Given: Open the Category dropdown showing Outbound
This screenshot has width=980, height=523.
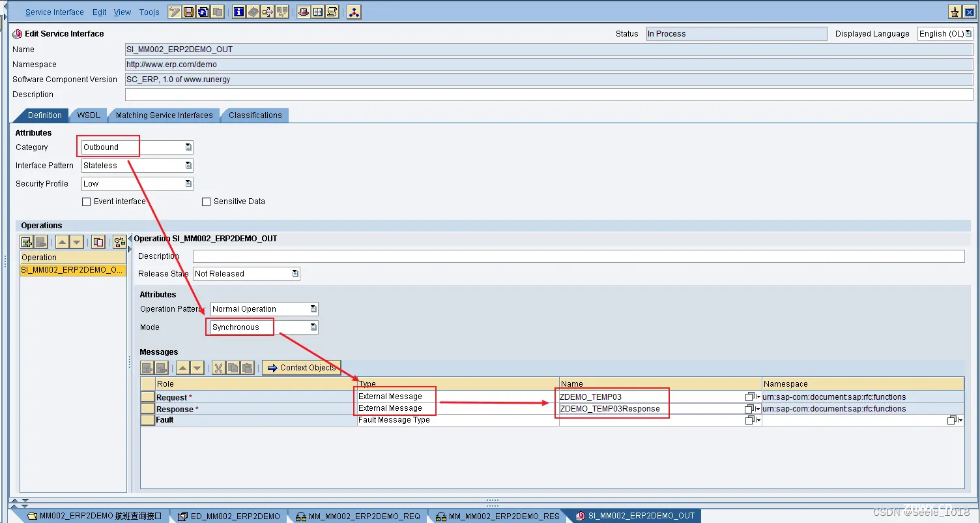Looking at the screenshot, I should click(188, 147).
